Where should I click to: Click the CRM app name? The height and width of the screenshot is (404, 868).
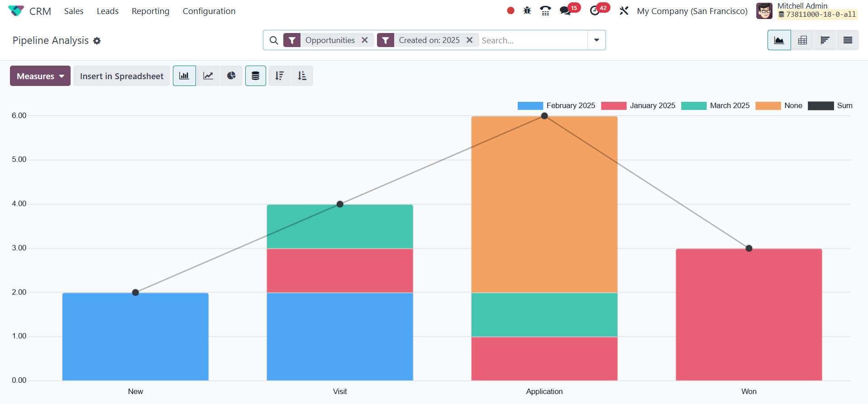[x=40, y=11]
